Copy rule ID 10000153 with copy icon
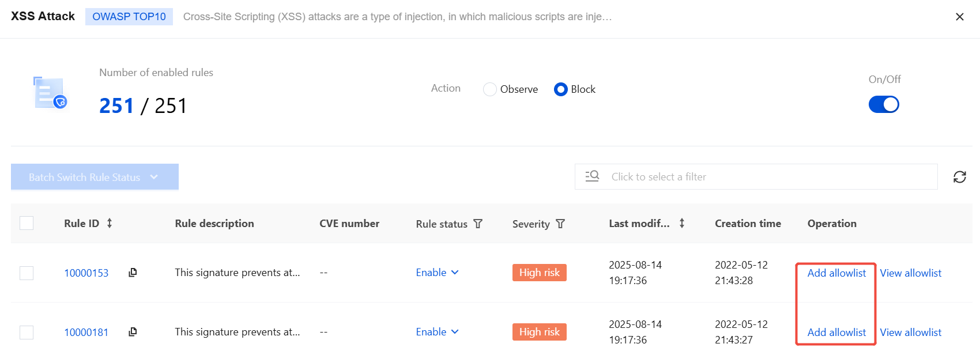 (x=133, y=273)
